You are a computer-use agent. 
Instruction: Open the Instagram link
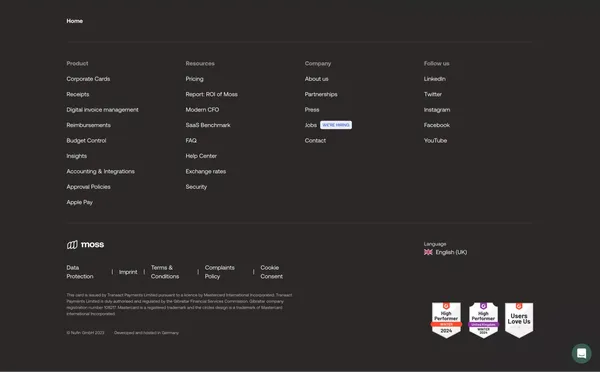click(437, 110)
